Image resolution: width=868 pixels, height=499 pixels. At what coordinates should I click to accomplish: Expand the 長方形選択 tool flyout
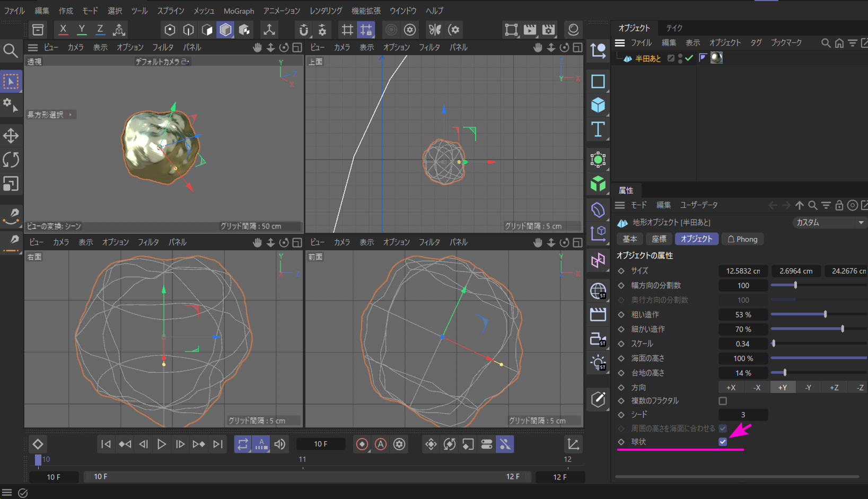(x=70, y=115)
